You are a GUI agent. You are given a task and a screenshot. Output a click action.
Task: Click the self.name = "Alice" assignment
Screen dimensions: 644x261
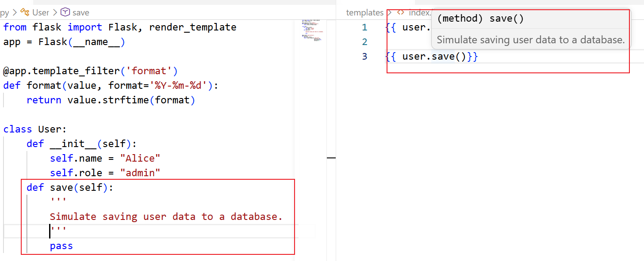105,159
